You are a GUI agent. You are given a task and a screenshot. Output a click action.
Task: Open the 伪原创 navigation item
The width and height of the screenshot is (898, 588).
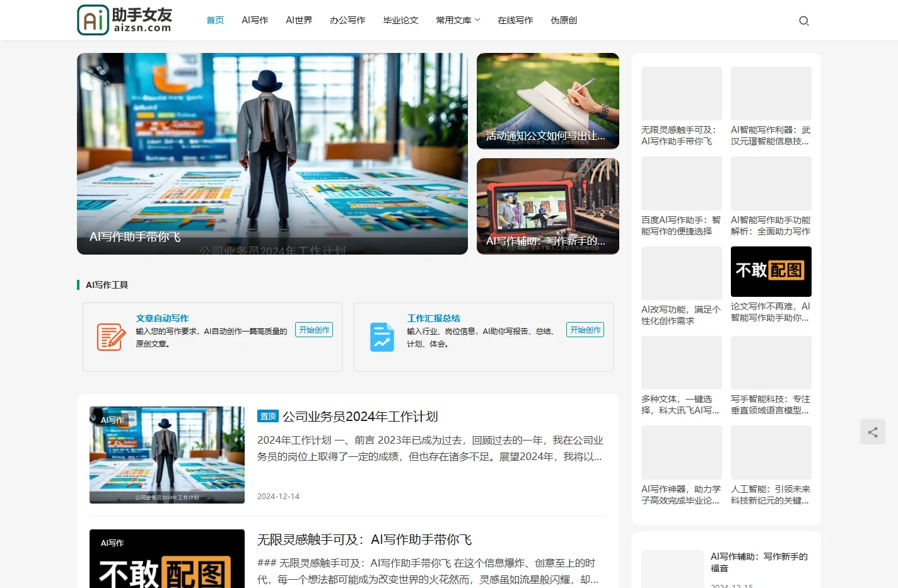tap(564, 20)
